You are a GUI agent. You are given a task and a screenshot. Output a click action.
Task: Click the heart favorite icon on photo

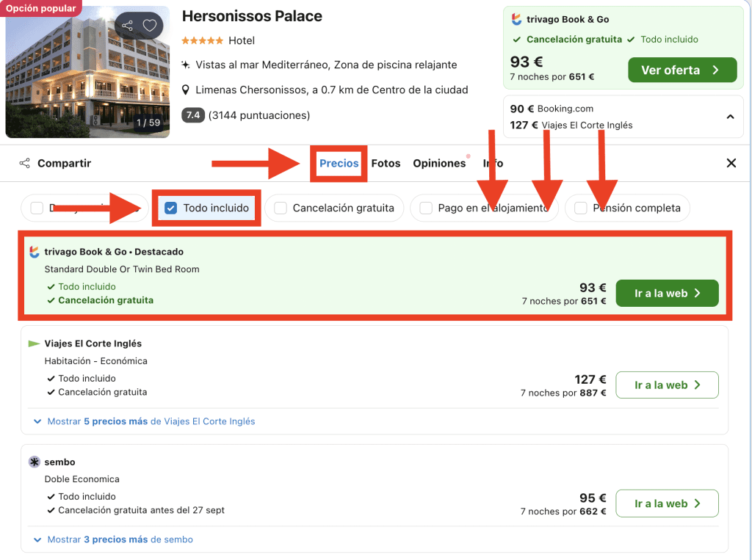(150, 26)
